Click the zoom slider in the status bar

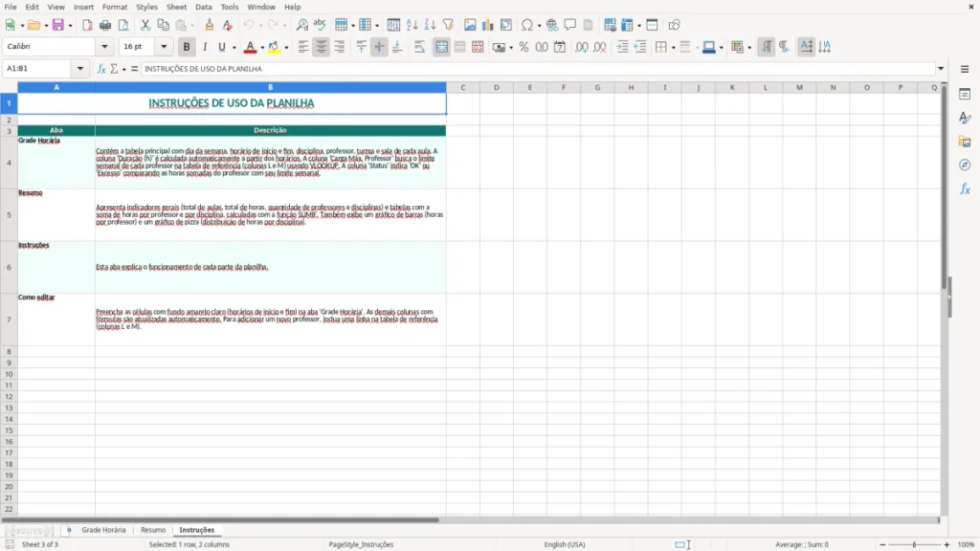point(914,544)
